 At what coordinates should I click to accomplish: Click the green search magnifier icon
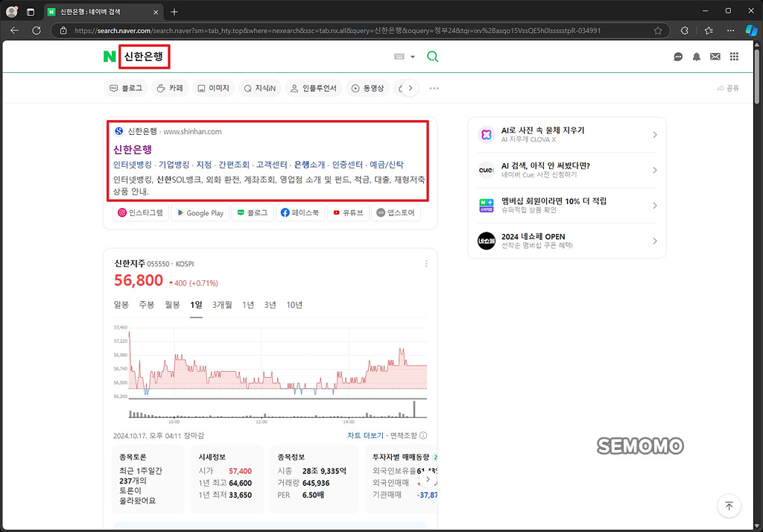432,57
